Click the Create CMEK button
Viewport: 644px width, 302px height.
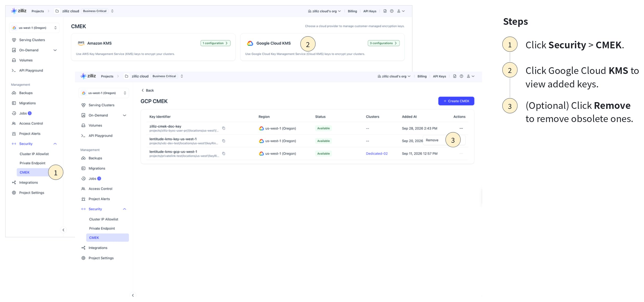(456, 101)
